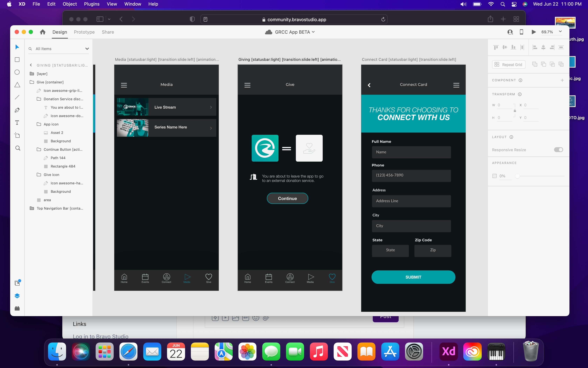Screen dimensions: 588x368
Task: Select the Pen tool
Action: (17, 110)
